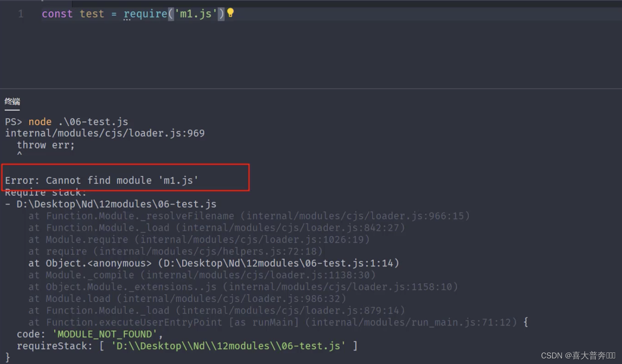Image resolution: width=622 pixels, height=364 pixels.
Task: Click Function.executeUserEntryPoint stack line
Action: (x=272, y=322)
